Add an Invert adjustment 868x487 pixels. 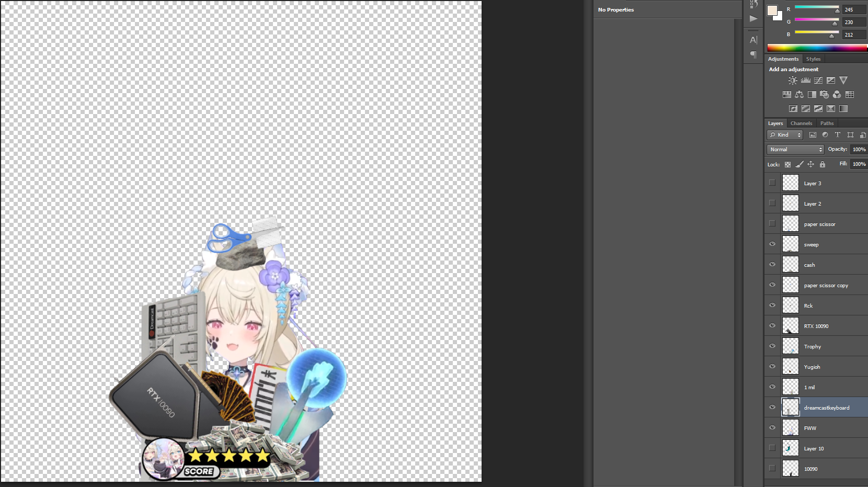point(793,109)
